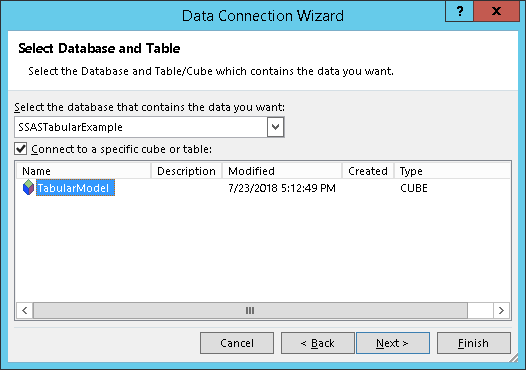
Task: Click the scroll right arrow
Action: (x=501, y=310)
